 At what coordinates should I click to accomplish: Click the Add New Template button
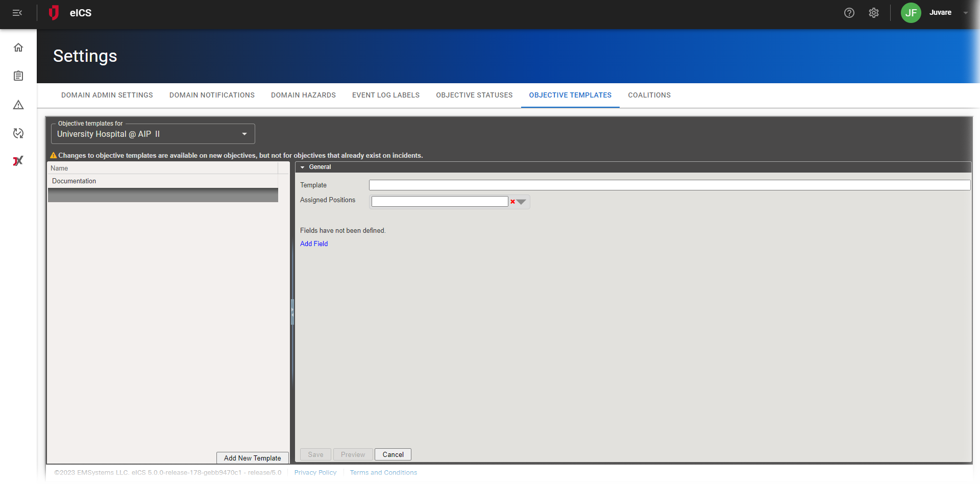[252, 458]
